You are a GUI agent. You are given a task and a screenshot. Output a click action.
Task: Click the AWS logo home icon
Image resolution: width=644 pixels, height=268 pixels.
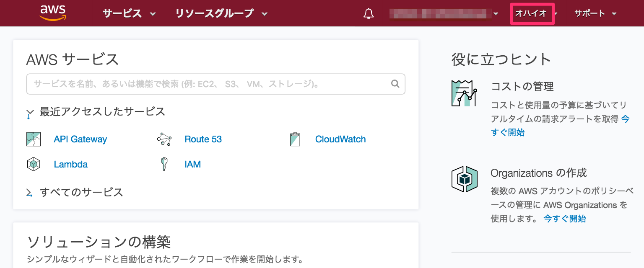point(53,13)
